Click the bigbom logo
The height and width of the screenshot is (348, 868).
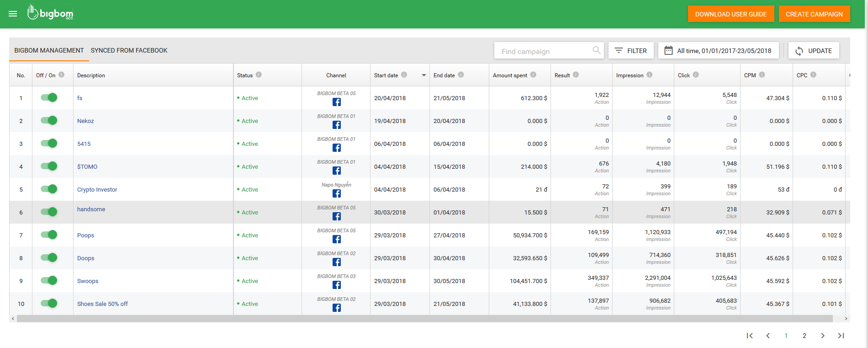click(50, 13)
